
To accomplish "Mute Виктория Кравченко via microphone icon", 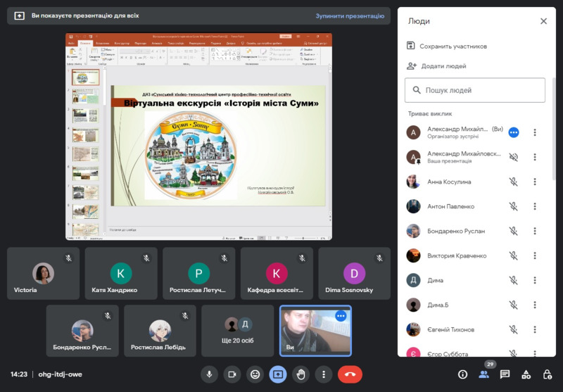I will (514, 255).
